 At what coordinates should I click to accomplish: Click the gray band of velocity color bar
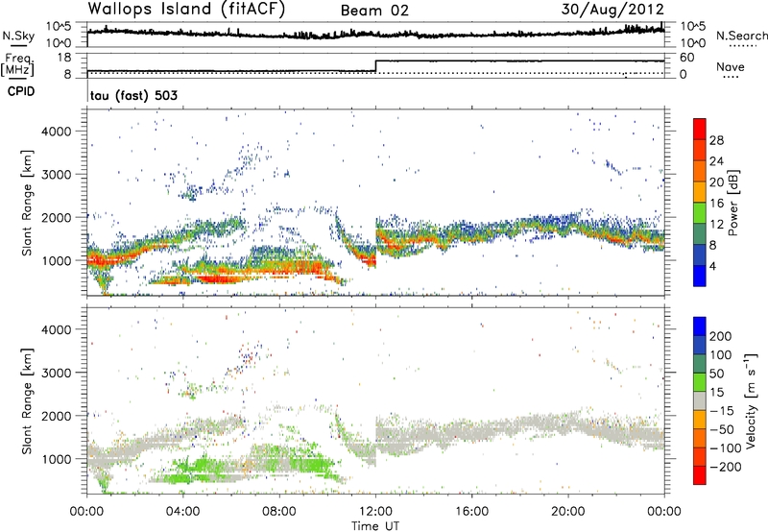700,400
